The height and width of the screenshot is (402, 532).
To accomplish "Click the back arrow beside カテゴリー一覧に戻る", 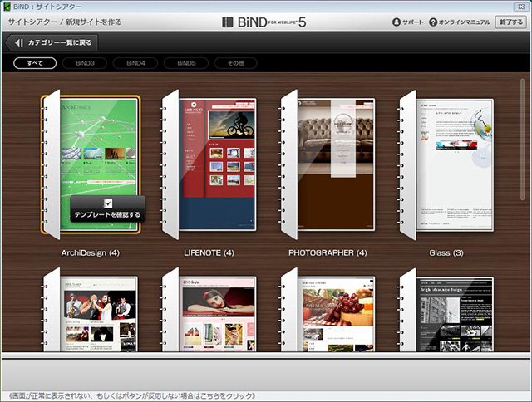I will pos(17,42).
